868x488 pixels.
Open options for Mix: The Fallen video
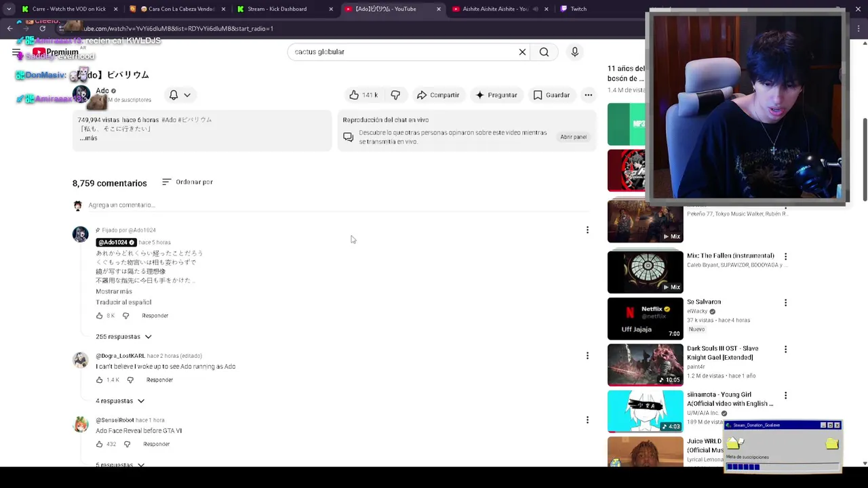[x=785, y=257]
